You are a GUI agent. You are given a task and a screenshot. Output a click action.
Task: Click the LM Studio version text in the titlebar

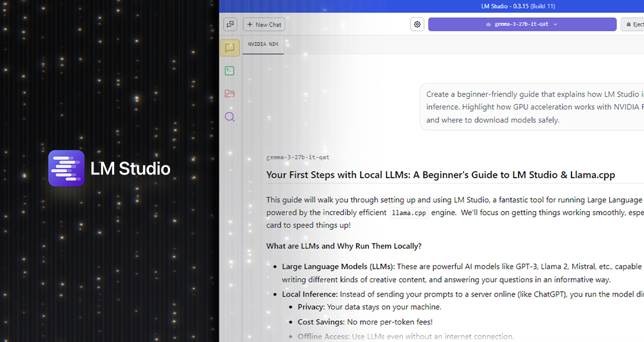tap(518, 6)
